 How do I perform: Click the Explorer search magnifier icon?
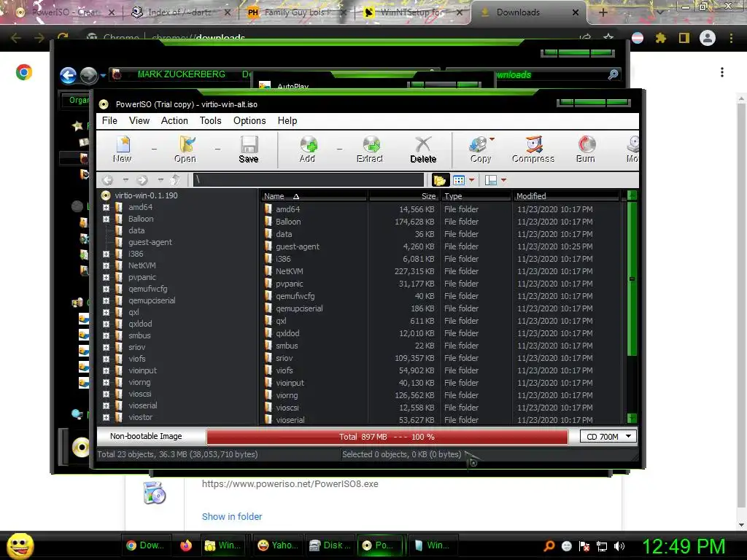[613, 74]
